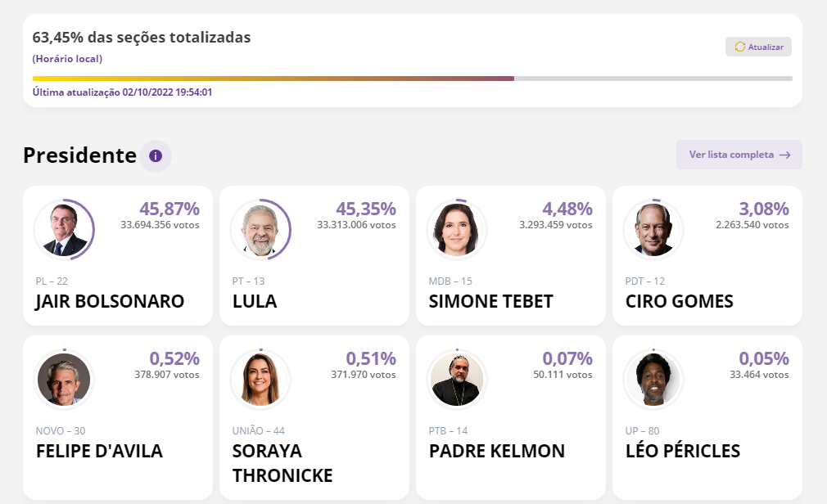Viewport: 827px width, 504px height.
Task: Click the info icon next to Presidente
Action: click(x=156, y=155)
